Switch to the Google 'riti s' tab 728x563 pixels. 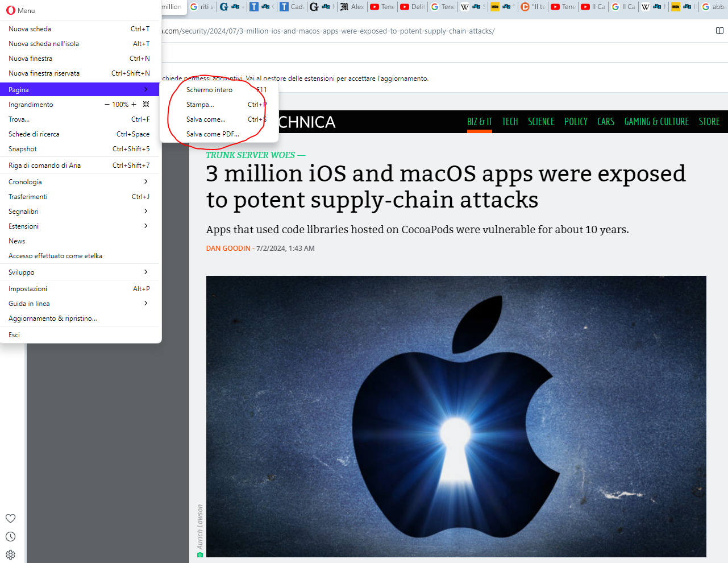(x=202, y=7)
